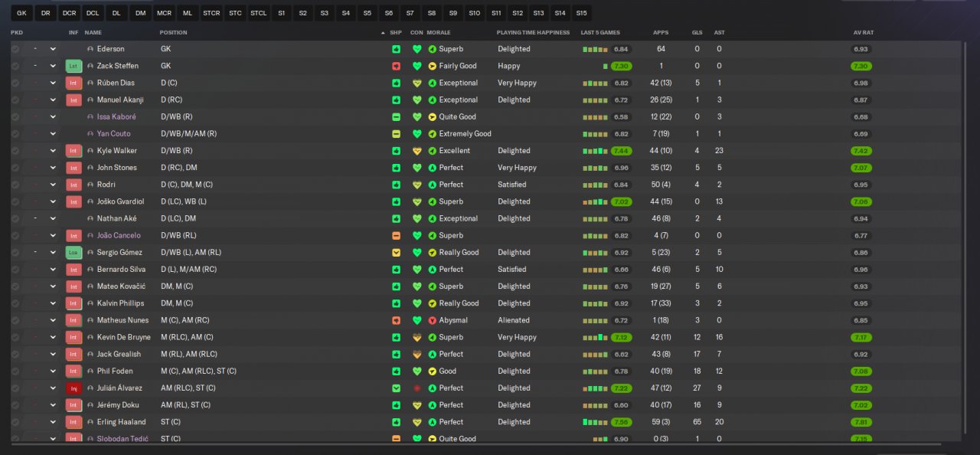Click the Abysmal morale icon for Matheus Nunes
Viewport: 980px width, 455px height.
coord(432,320)
